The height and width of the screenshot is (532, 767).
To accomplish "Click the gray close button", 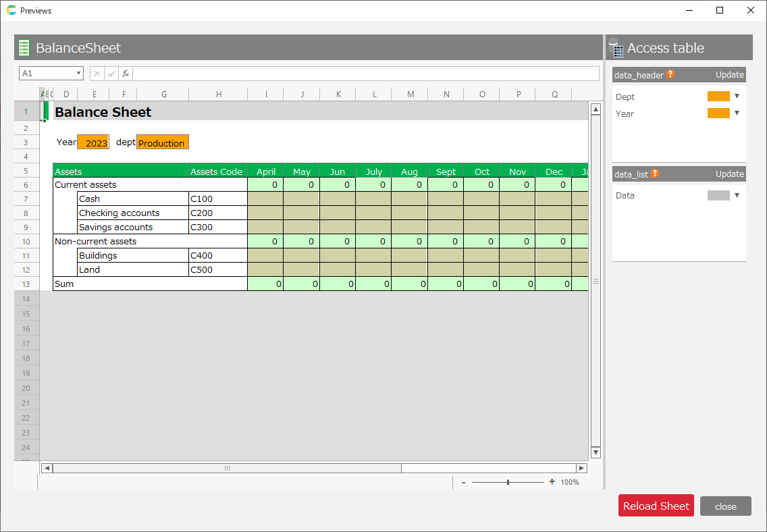I will point(725,506).
